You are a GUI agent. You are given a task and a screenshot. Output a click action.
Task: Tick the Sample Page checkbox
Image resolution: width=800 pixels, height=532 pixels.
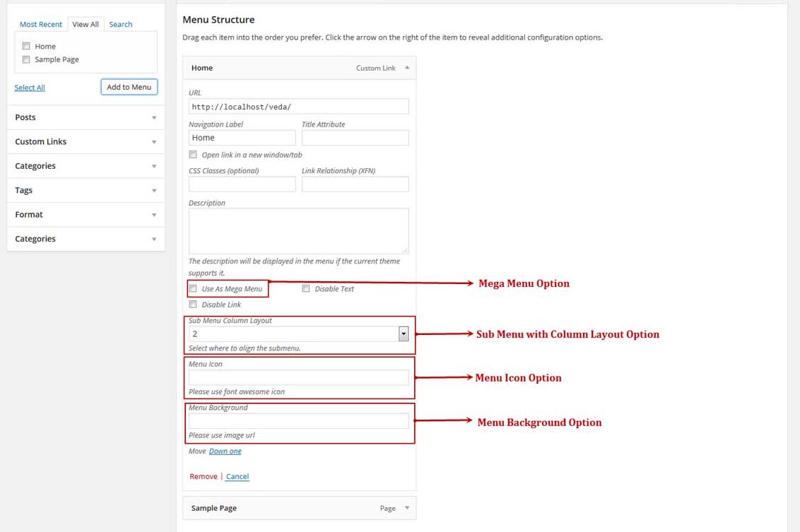pos(26,59)
